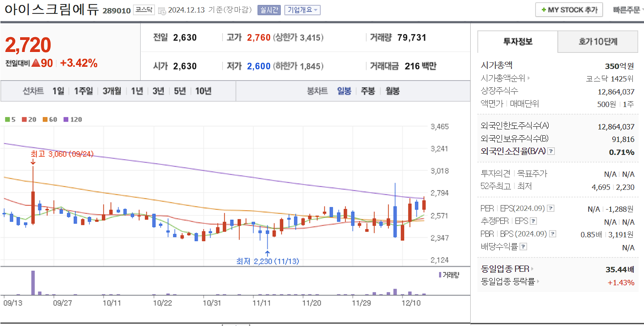The width and height of the screenshot is (644, 326).
Task: Click the arrow next to 동일업종 등락률
Action: pyautogui.click(x=538, y=282)
